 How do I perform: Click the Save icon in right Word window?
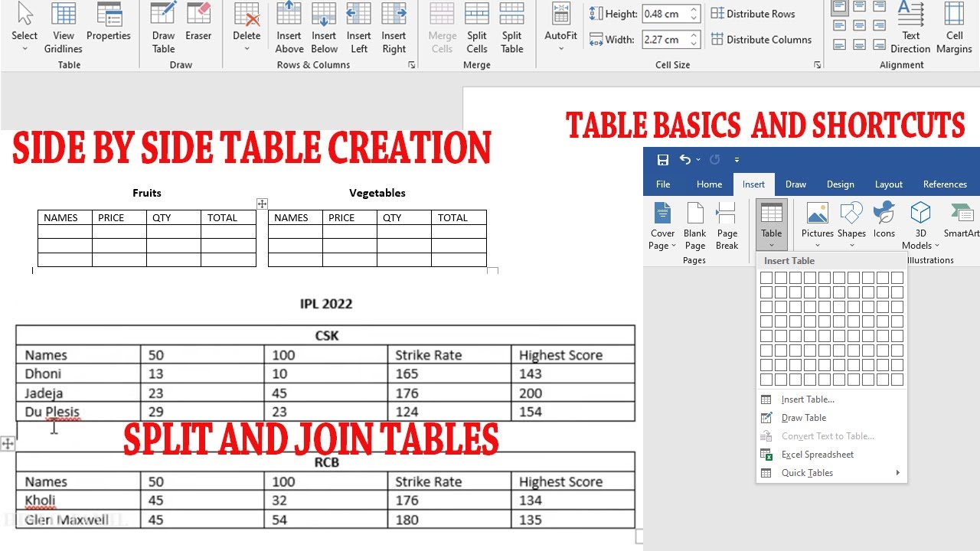[x=663, y=160]
